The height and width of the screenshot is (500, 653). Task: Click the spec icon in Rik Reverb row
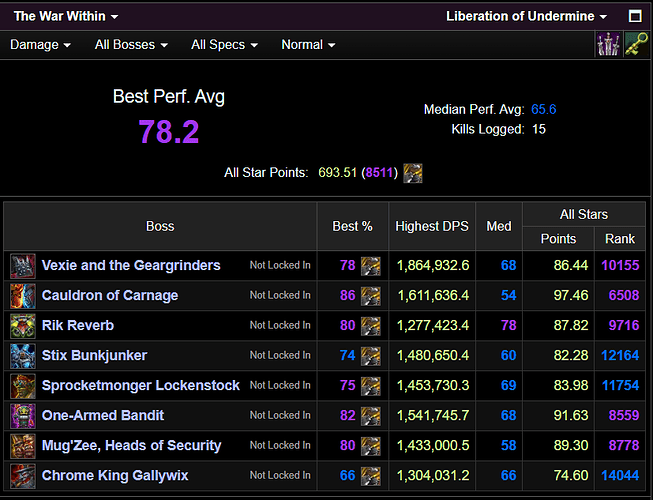click(x=370, y=326)
